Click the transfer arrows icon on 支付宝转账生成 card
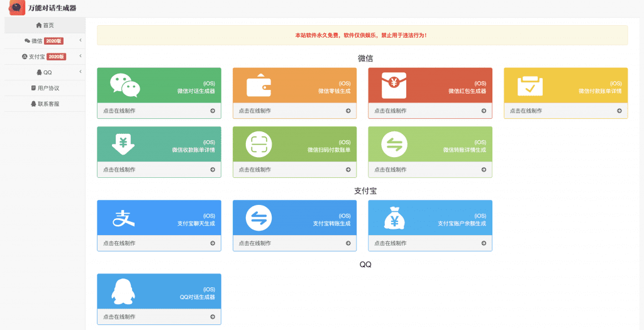This screenshot has height=330, width=644. pos(258,217)
